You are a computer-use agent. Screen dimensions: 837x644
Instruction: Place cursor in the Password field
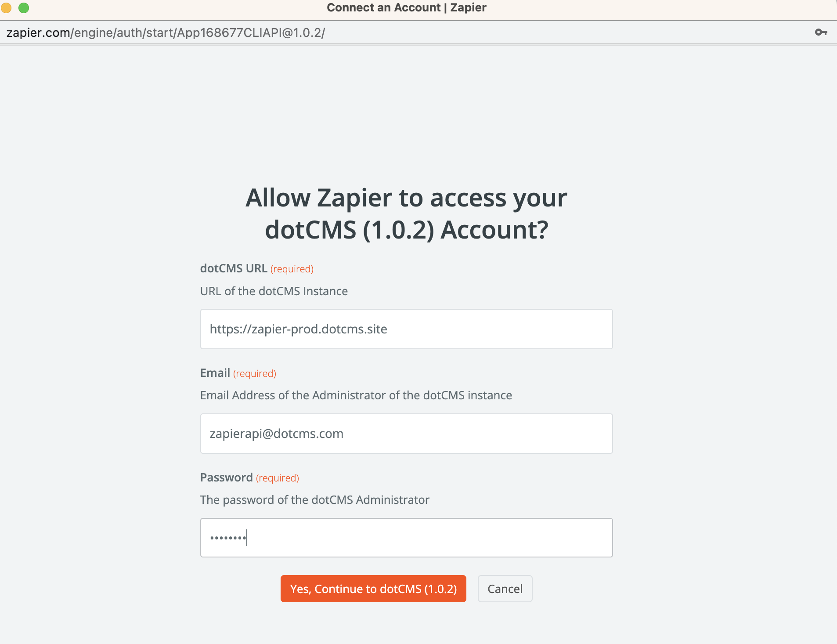[x=406, y=538]
